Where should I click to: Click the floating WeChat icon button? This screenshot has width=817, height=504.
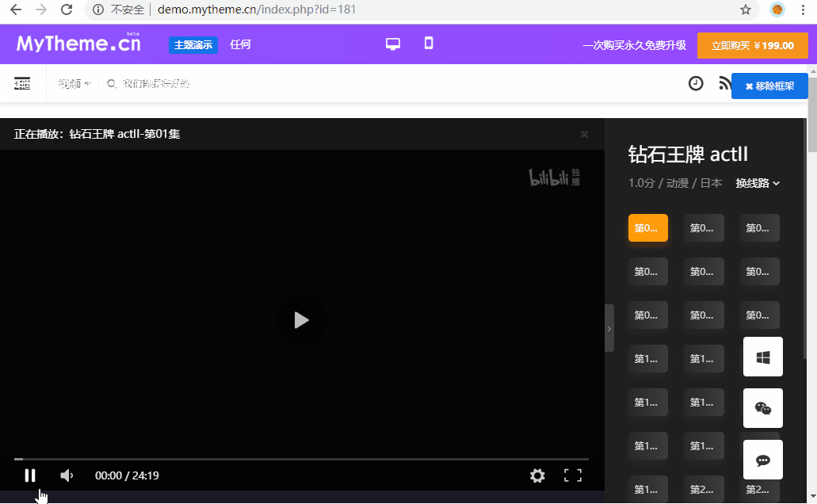click(763, 408)
